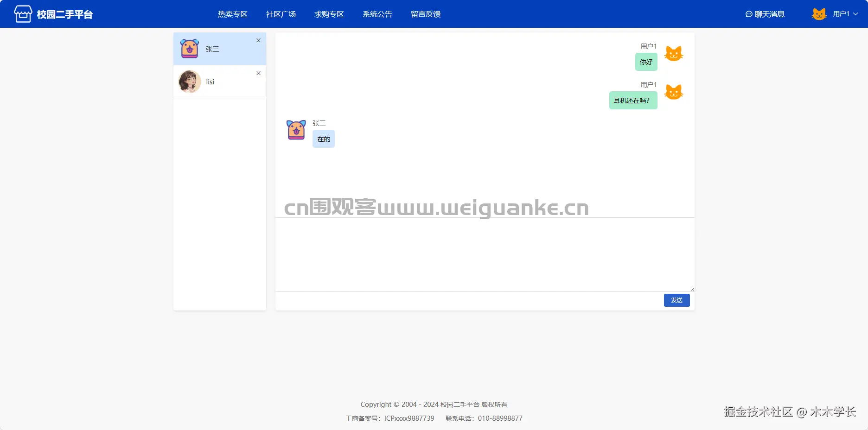This screenshot has width=868, height=430.
Task: Click the copyright line in the footer
Action: (x=434, y=405)
